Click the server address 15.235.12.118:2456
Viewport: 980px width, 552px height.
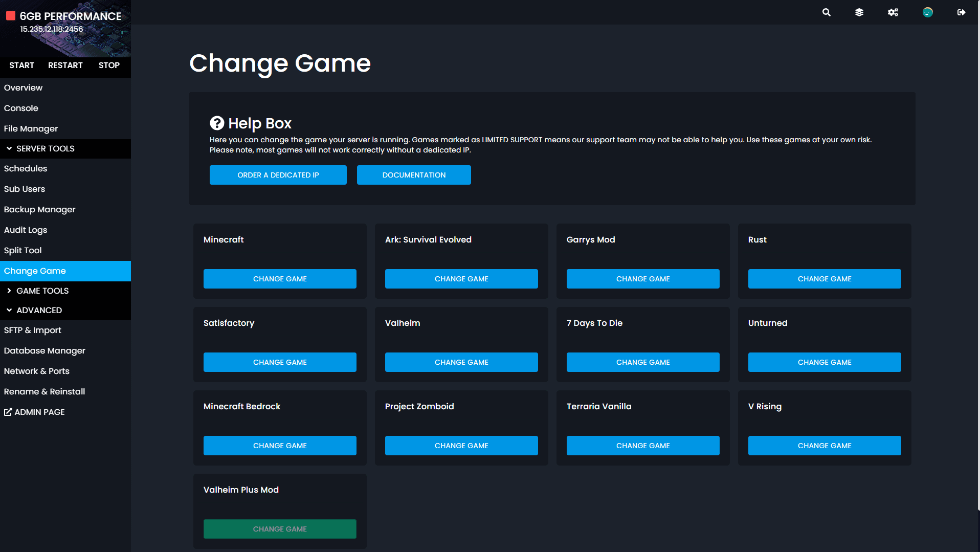(x=51, y=29)
